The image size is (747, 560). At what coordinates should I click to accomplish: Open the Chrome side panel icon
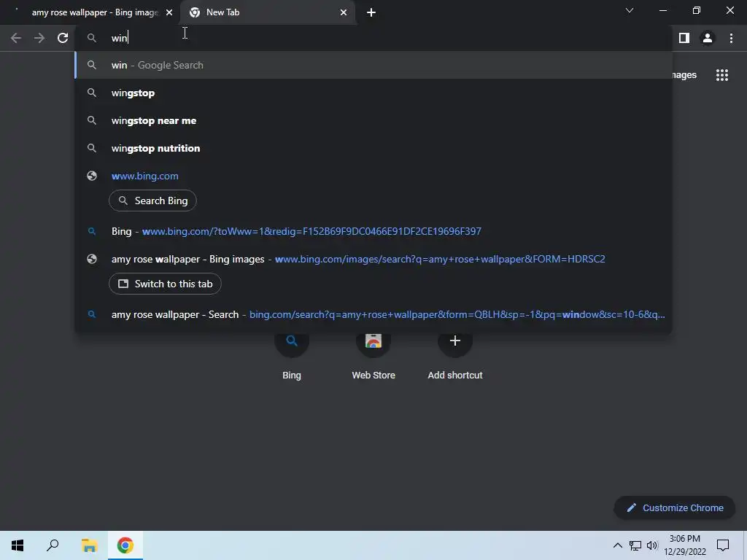point(684,38)
